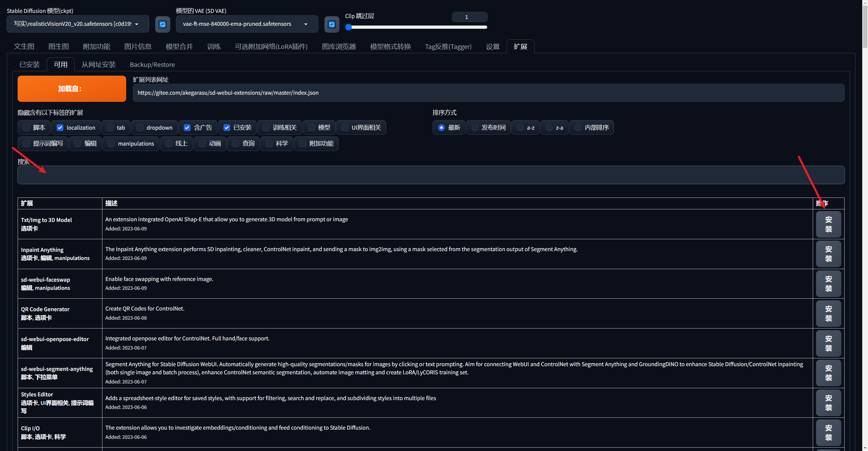The height and width of the screenshot is (451, 868).
Task: Click the dropdown arrow on realisticVision model
Action: coord(137,24)
